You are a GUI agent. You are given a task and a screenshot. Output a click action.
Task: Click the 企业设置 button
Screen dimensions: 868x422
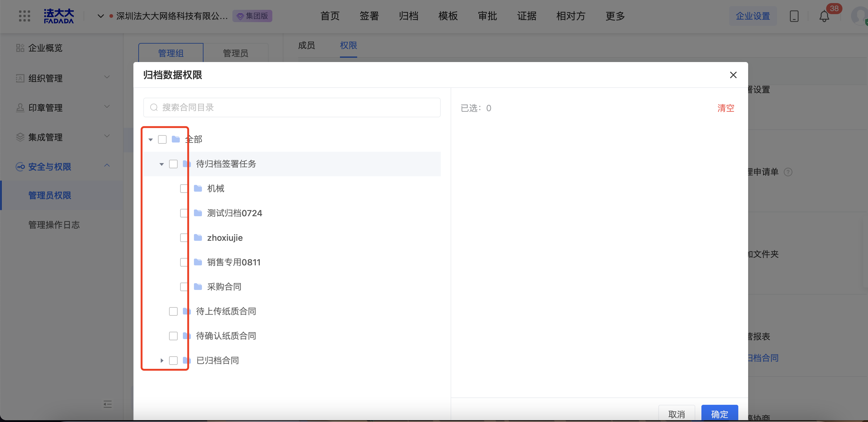[x=753, y=16]
